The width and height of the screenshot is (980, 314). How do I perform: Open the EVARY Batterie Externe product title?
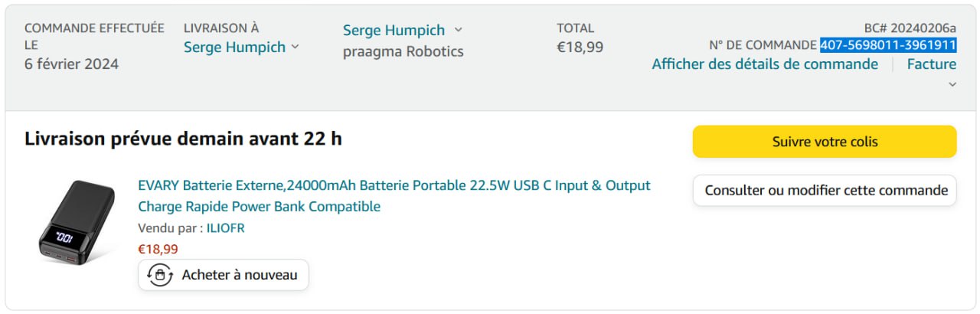[x=394, y=195]
